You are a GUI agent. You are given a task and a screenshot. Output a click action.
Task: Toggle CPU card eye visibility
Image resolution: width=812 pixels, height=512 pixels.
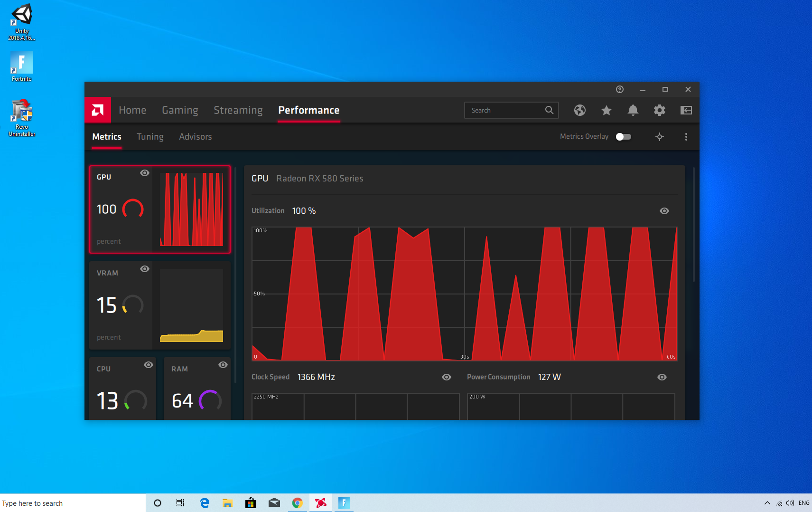point(149,365)
